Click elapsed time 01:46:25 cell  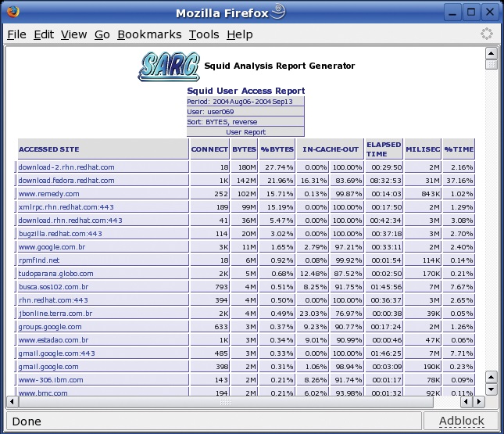pyautogui.click(x=384, y=353)
